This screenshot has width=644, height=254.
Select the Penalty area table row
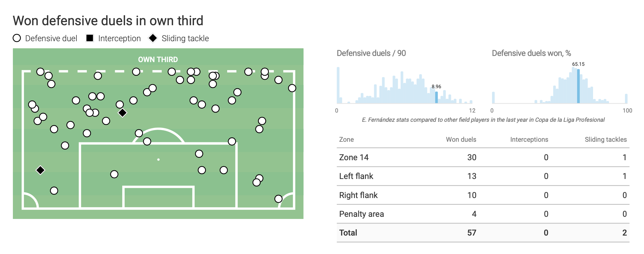point(483,214)
